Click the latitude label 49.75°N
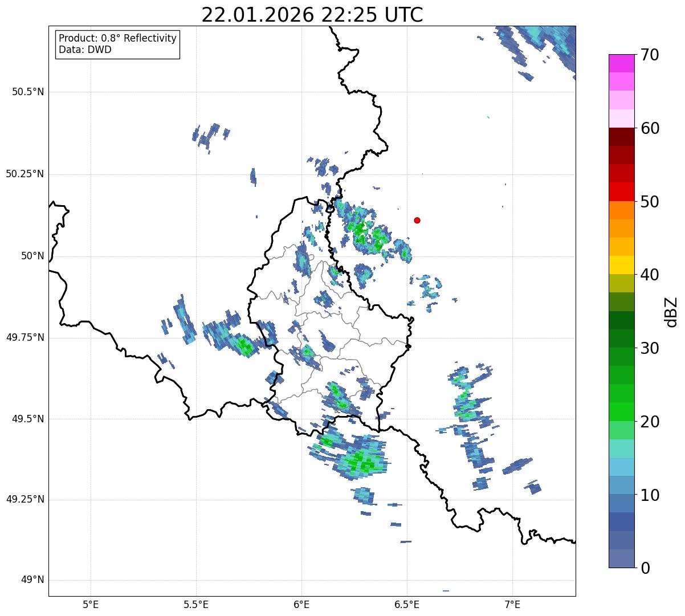685x616 pixels. pyautogui.click(x=25, y=337)
